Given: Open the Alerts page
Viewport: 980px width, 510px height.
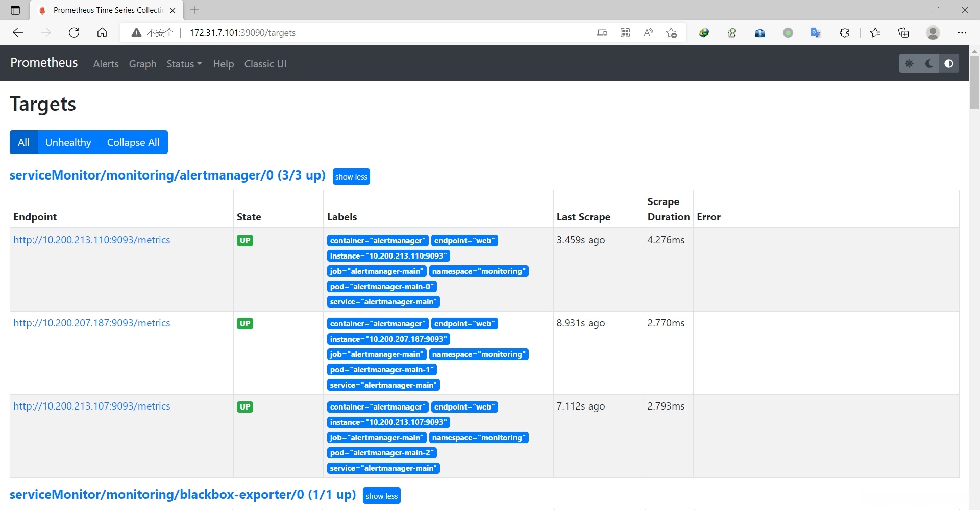Looking at the screenshot, I should [x=106, y=64].
